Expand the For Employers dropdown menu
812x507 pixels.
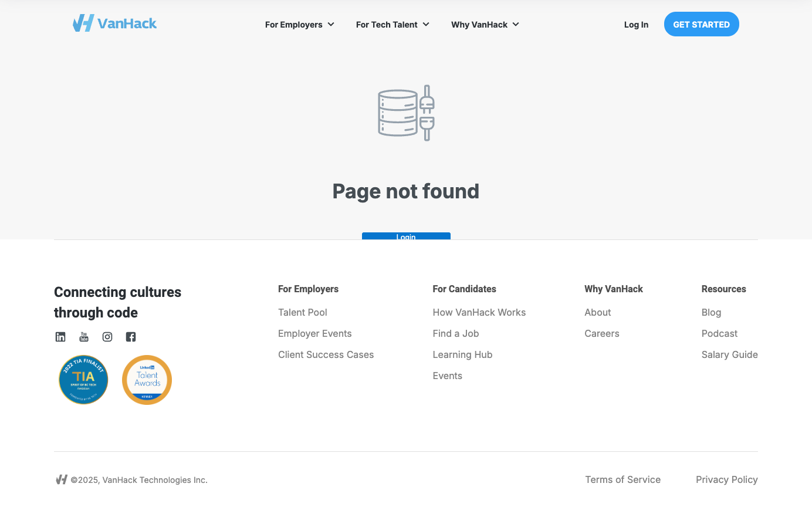point(299,25)
